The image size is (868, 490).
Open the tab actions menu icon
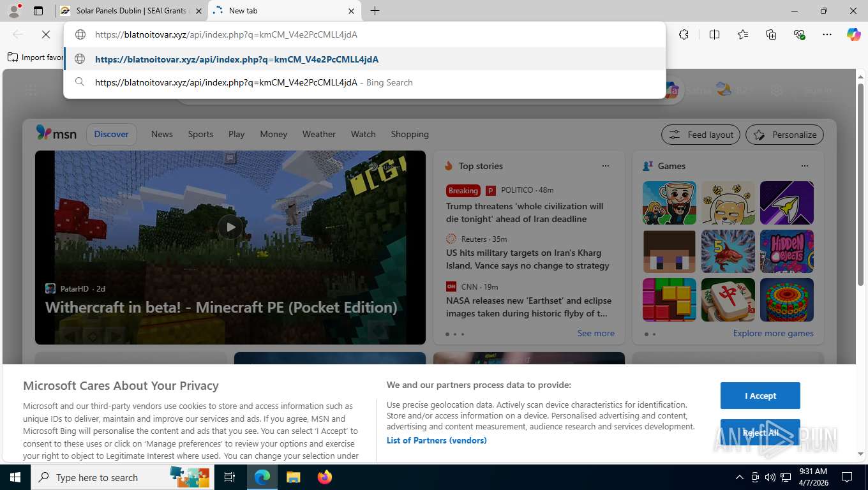tap(38, 11)
